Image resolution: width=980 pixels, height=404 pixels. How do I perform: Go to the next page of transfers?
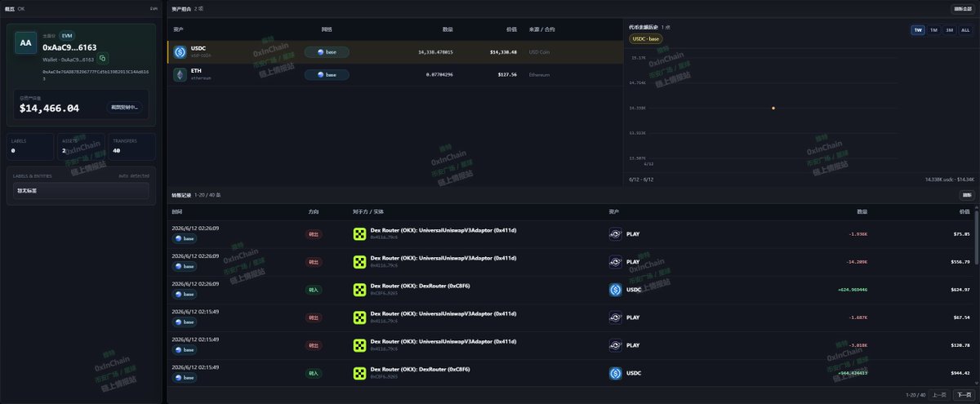964,394
